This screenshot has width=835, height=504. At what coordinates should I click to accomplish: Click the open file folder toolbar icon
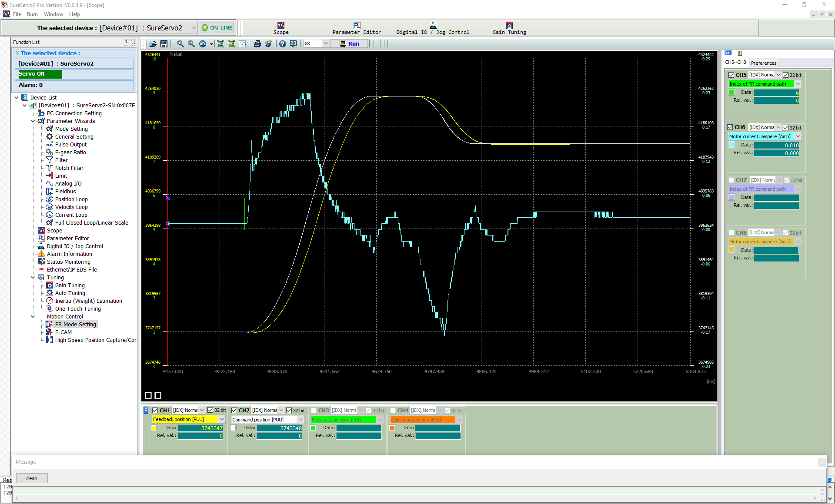[153, 44]
